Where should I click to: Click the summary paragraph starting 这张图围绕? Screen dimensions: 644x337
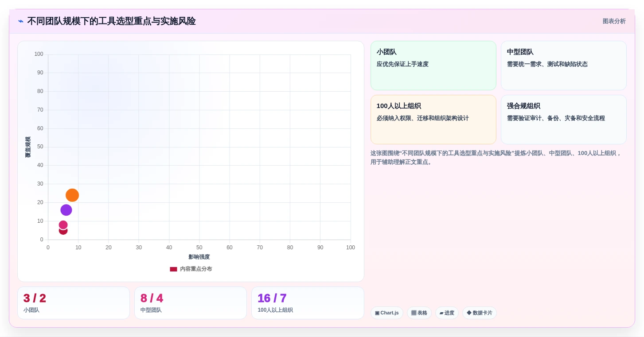pyautogui.click(x=496, y=158)
